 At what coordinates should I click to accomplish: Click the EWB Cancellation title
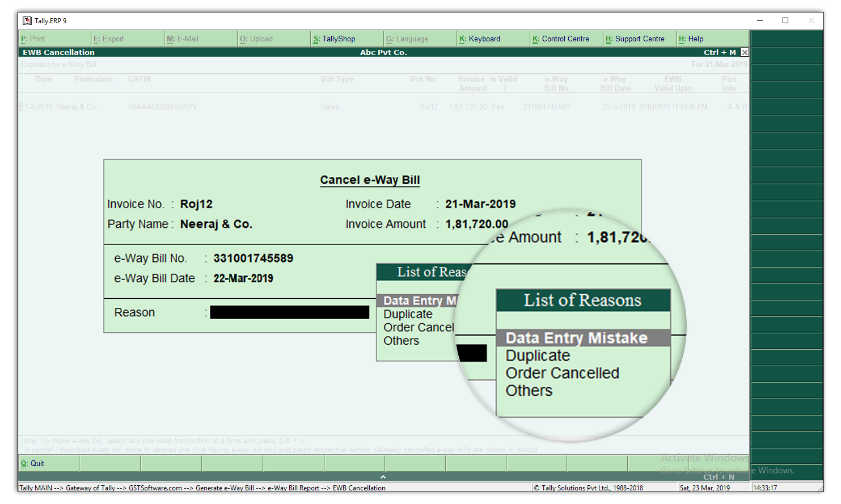[58, 52]
